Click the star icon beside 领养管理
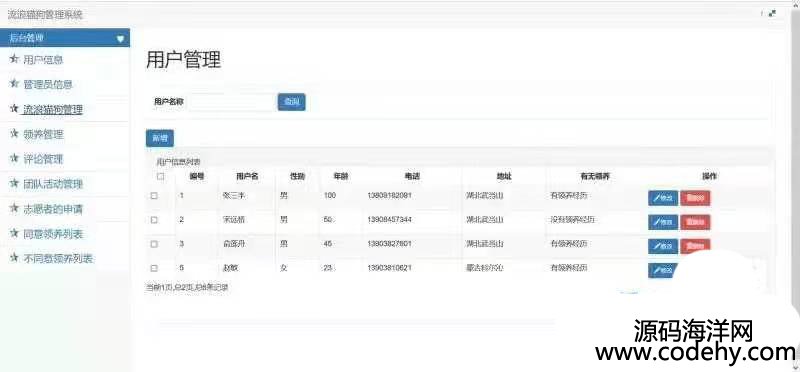 click(14, 134)
